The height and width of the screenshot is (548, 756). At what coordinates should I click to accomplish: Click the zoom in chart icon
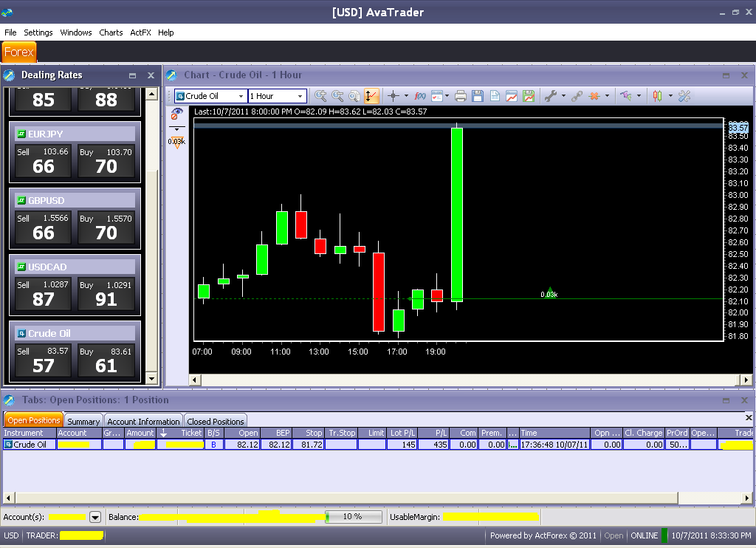pos(321,96)
